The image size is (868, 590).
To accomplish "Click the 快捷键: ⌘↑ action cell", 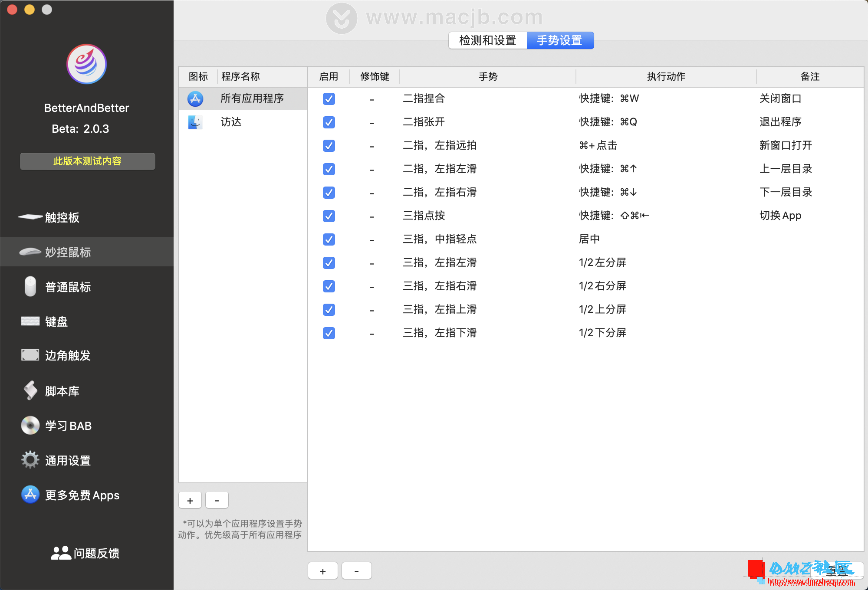I will pyautogui.click(x=608, y=169).
